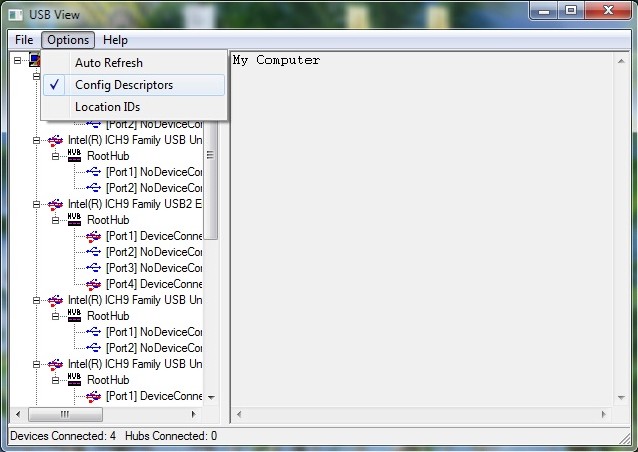Select RootHub under the USB2 controller
The width and height of the screenshot is (638, 452).
[x=108, y=220]
